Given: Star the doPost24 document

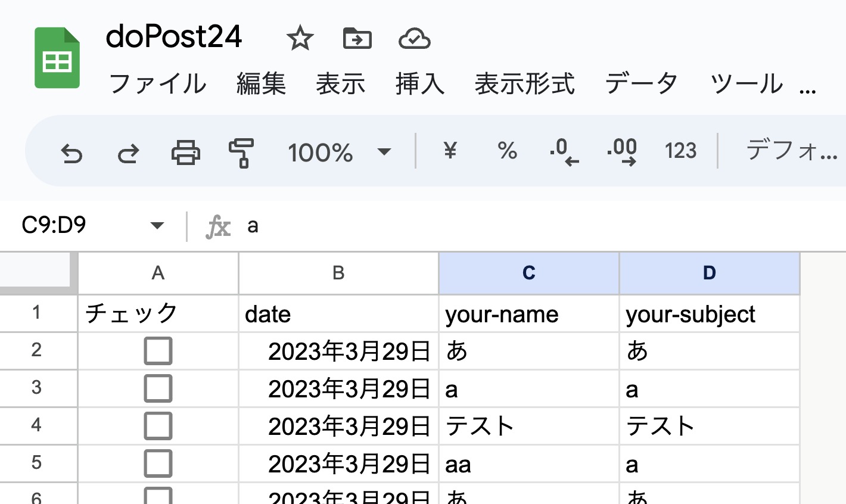Looking at the screenshot, I should 300,39.
